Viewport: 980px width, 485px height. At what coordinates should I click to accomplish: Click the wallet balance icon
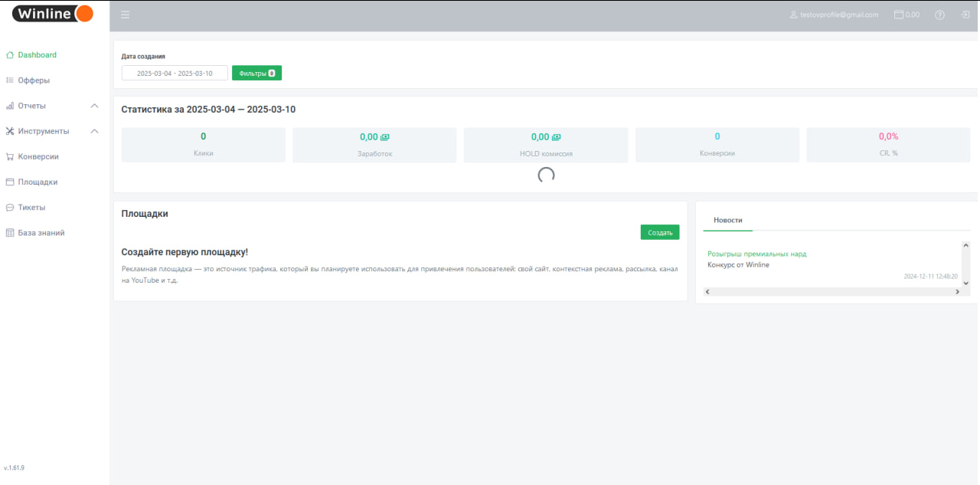899,15
